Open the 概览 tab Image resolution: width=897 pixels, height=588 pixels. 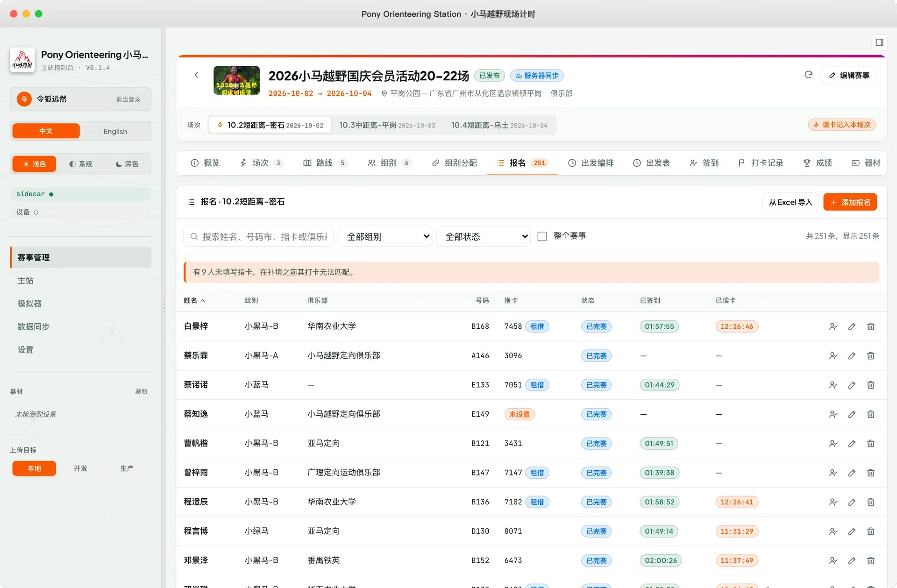205,163
